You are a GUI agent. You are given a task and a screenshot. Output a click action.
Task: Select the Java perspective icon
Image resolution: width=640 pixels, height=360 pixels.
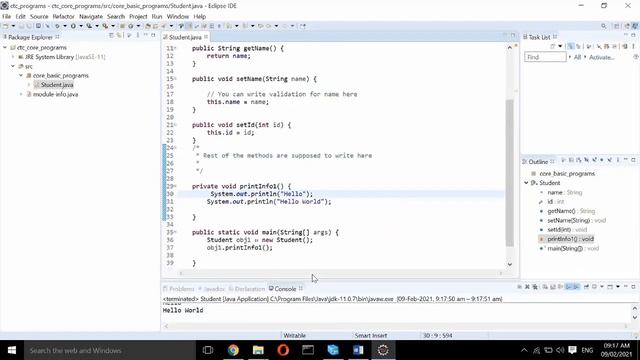[x=635, y=26]
